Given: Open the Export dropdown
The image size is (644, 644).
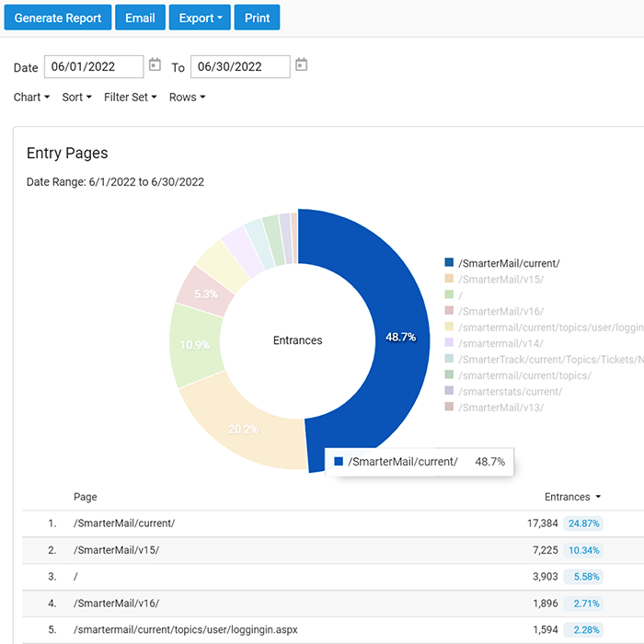Looking at the screenshot, I should (x=200, y=17).
